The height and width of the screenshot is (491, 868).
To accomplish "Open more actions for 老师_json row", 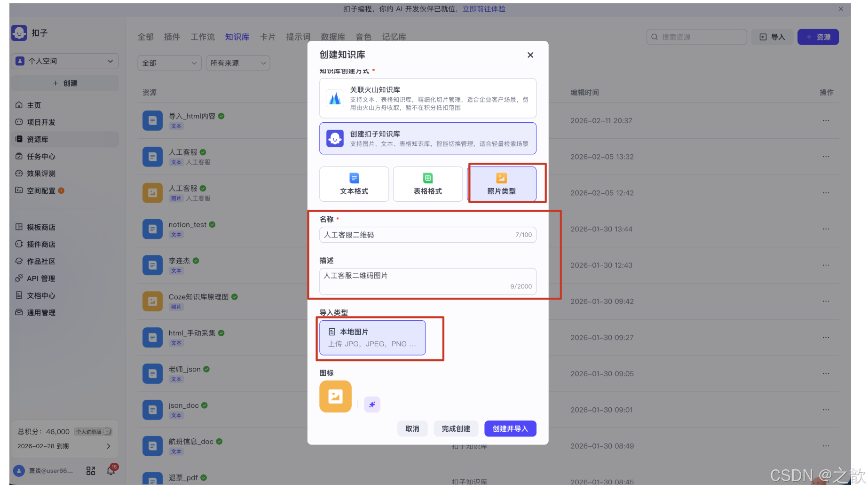I will pos(826,373).
